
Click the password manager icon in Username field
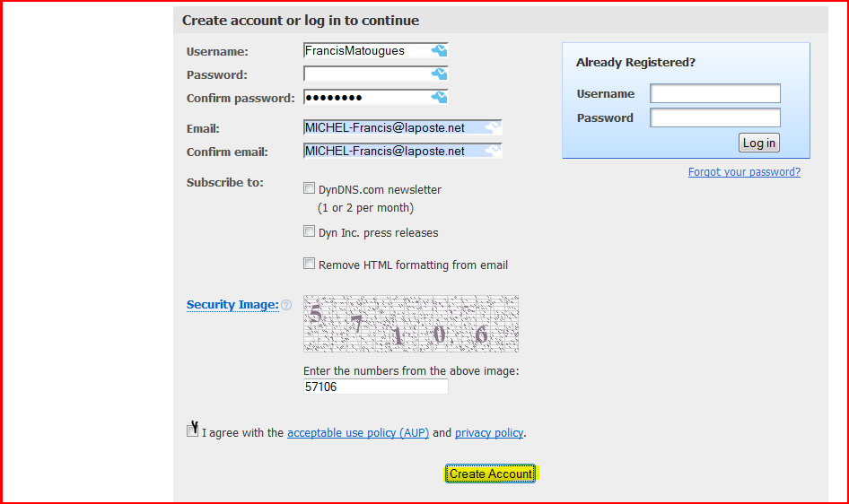(439, 51)
